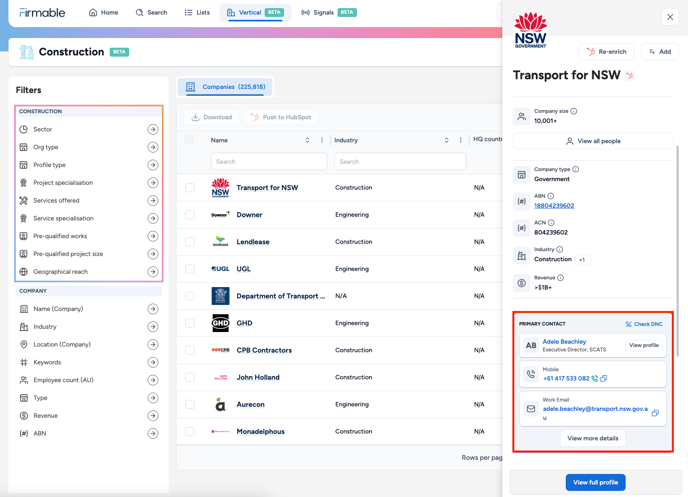Viewport: 688px width, 497px height.
Task: Click the ABN filter icon
Action: (24, 433)
